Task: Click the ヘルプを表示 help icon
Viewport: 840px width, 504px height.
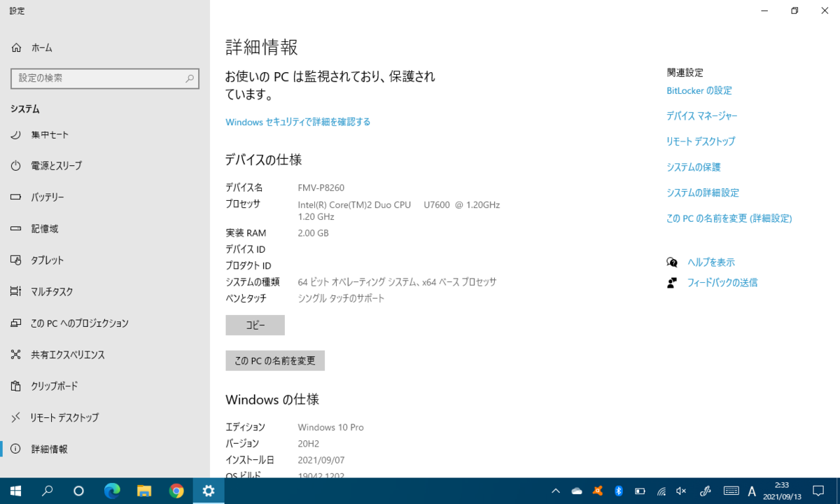Action: coord(672,262)
